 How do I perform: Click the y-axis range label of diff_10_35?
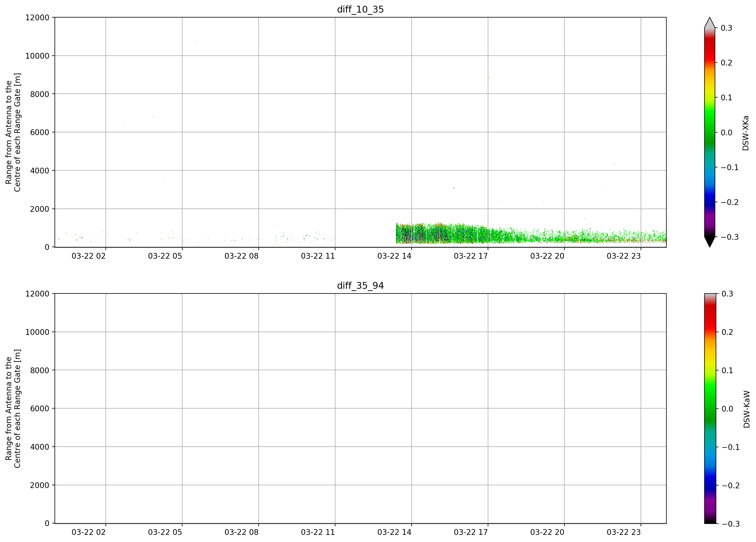click(13, 132)
